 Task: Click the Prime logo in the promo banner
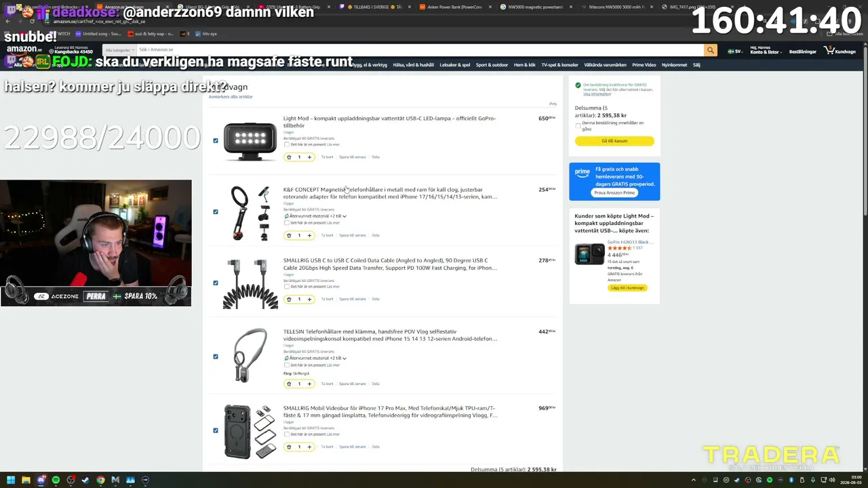582,172
